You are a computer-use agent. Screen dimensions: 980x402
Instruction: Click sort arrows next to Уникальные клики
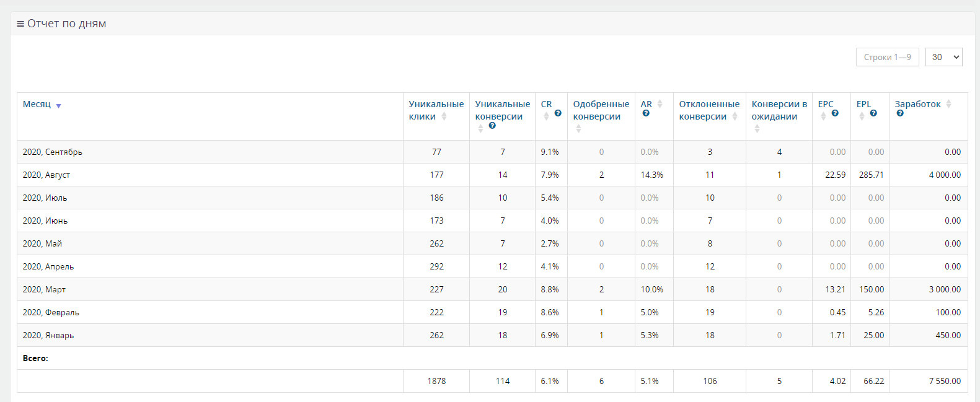tap(444, 116)
